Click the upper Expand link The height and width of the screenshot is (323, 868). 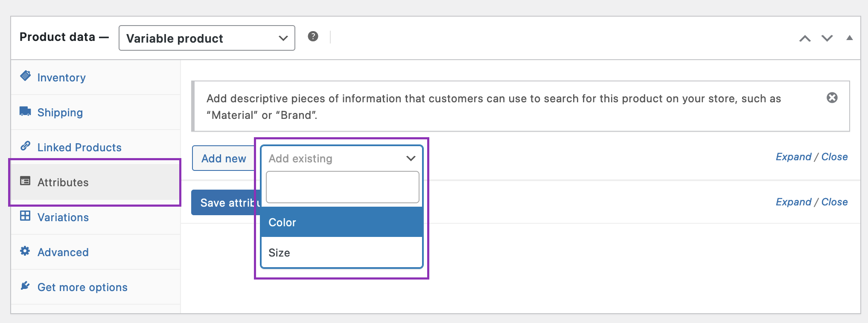tap(793, 157)
